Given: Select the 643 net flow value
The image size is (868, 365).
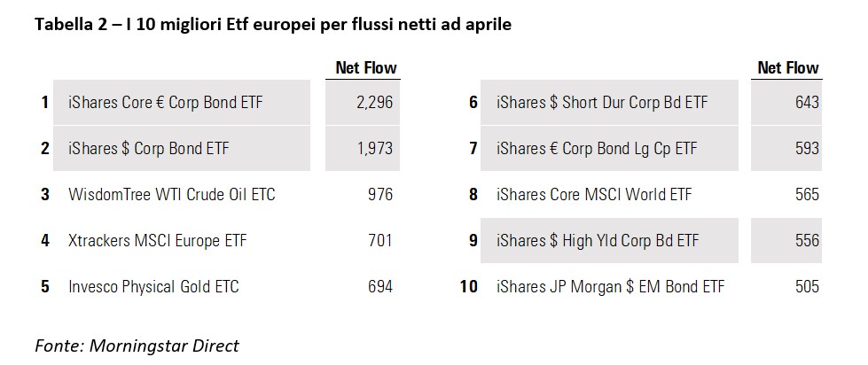Looking at the screenshot, I should click(807, 103).
